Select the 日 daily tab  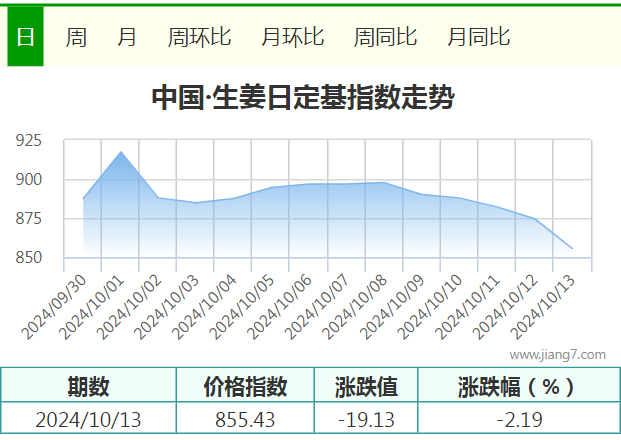[x=25, y=36]
